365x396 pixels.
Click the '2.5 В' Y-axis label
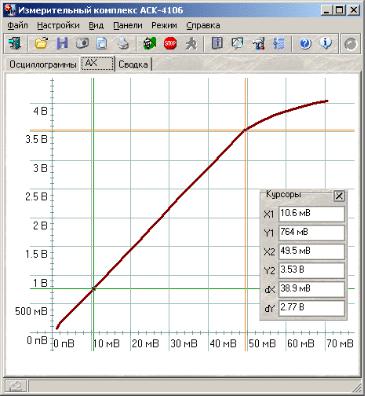point(37,197)
